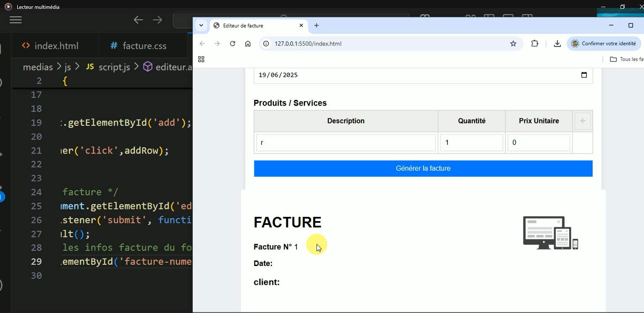The height and width of the screenshot is (313, 644).
Task: Reload the page in Chrome
Action: tap(232, 44)
